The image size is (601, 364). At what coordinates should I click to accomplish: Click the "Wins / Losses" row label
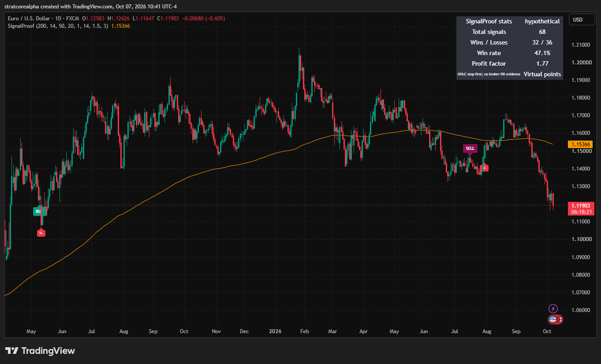pos(489,42)
